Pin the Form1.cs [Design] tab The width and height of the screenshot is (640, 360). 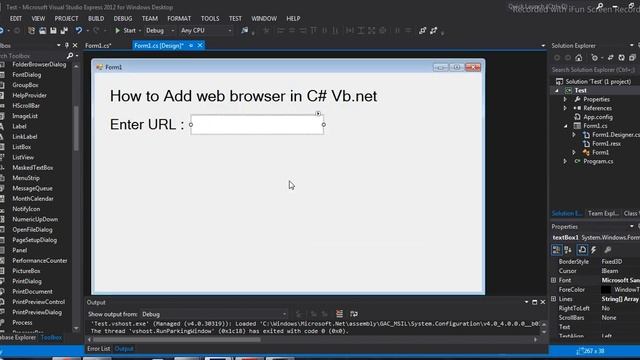(191, 45)
